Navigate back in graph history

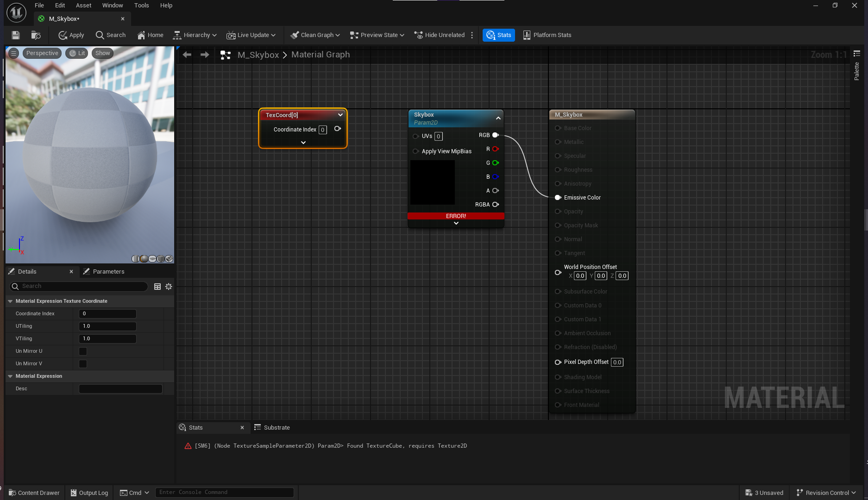point(187,55)
